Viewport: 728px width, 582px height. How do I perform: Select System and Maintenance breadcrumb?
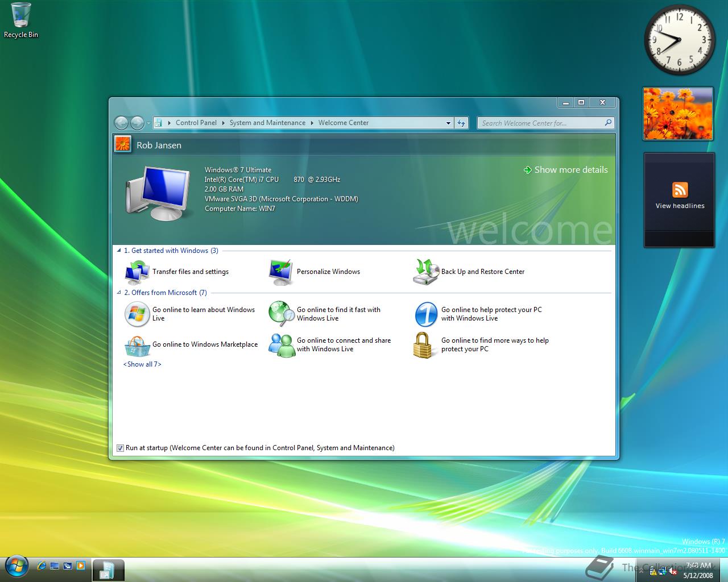point(267,123)
